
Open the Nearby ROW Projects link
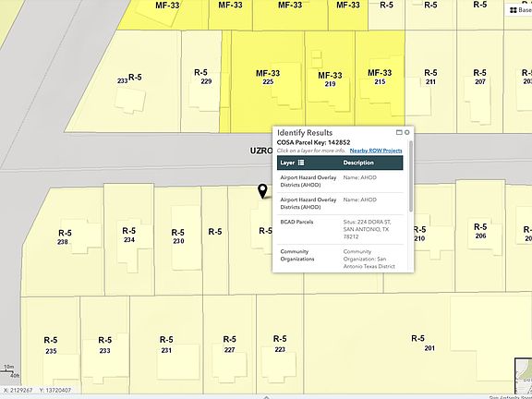pos(376,151)
